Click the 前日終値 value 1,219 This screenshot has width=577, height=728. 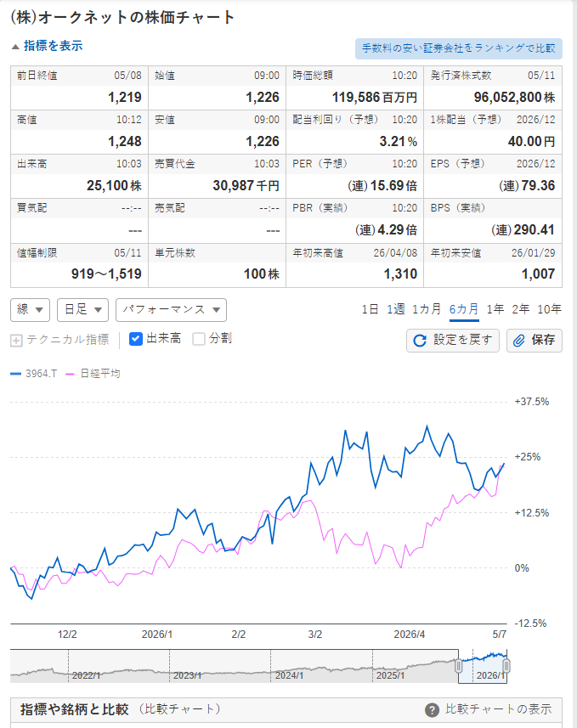pos(125,97)
